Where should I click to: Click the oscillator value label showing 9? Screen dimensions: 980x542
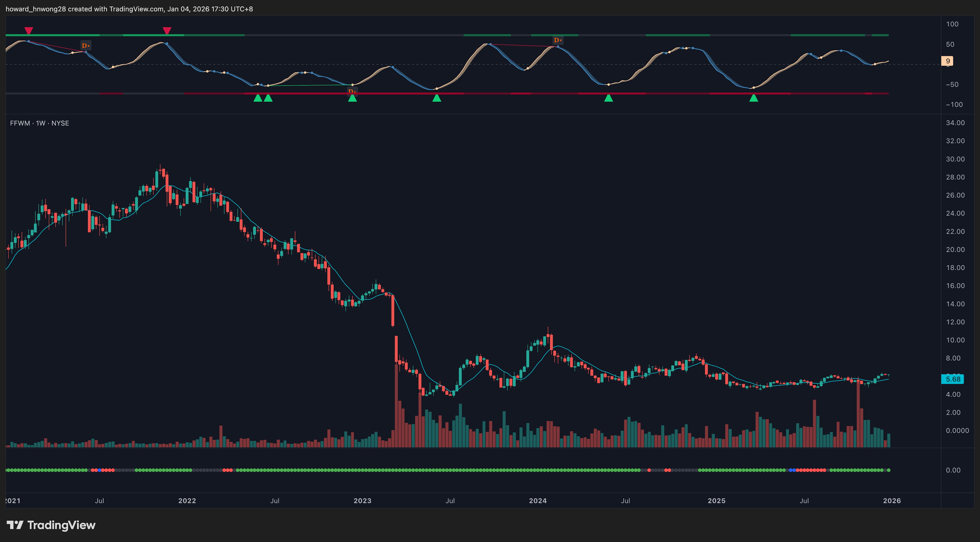pos(947,61)
